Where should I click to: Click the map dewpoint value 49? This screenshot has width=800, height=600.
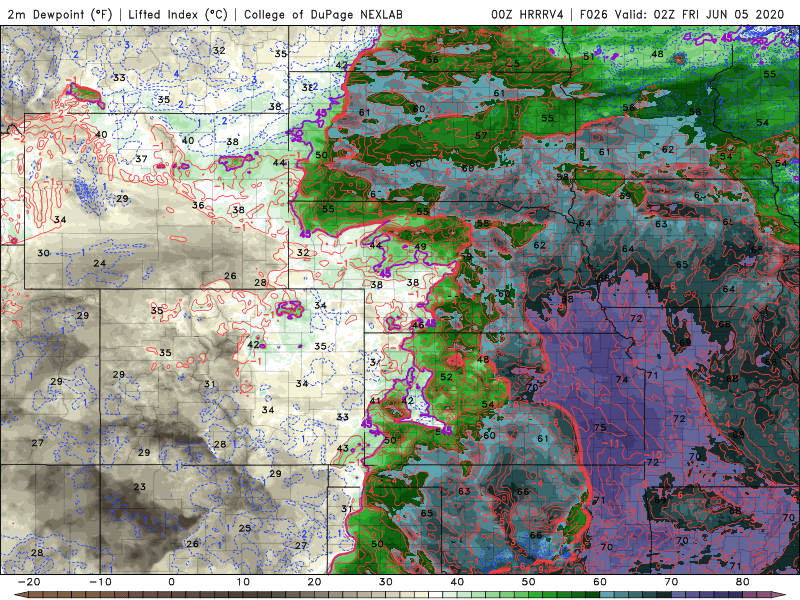pos(420,246)
